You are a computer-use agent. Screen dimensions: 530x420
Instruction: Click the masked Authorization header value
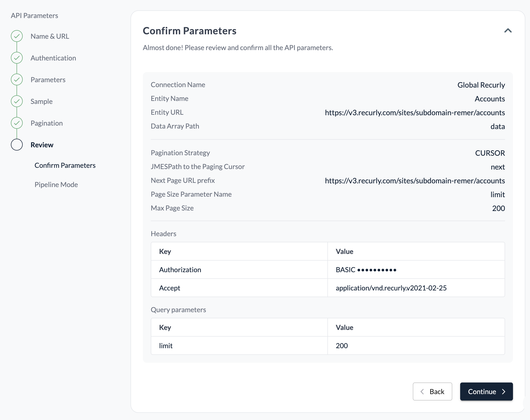[x=366, y=270]
